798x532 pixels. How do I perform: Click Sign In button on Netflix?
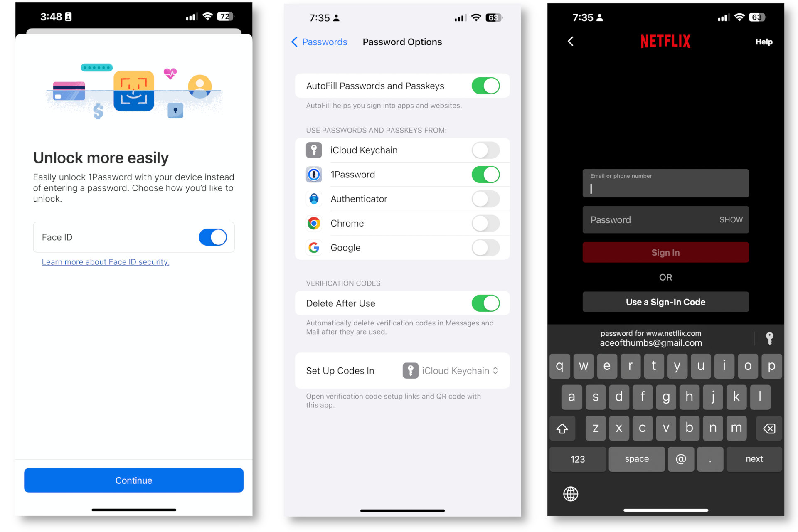[665, 252]
